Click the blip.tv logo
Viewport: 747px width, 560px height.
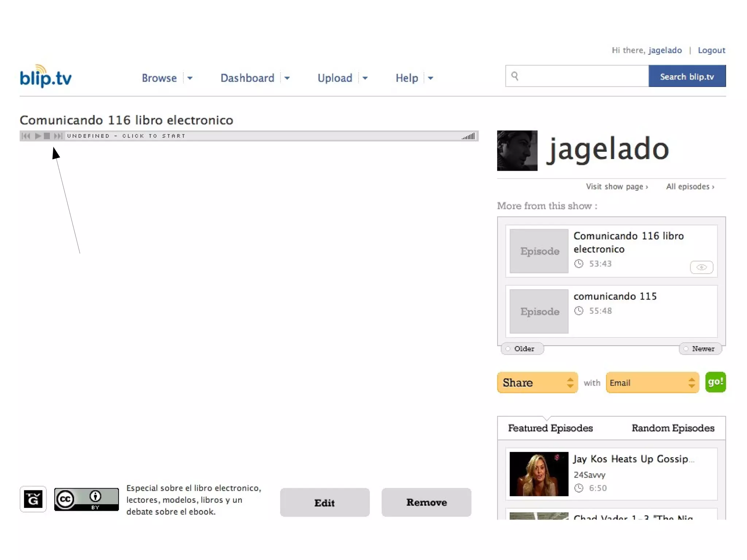click(46, 77)
